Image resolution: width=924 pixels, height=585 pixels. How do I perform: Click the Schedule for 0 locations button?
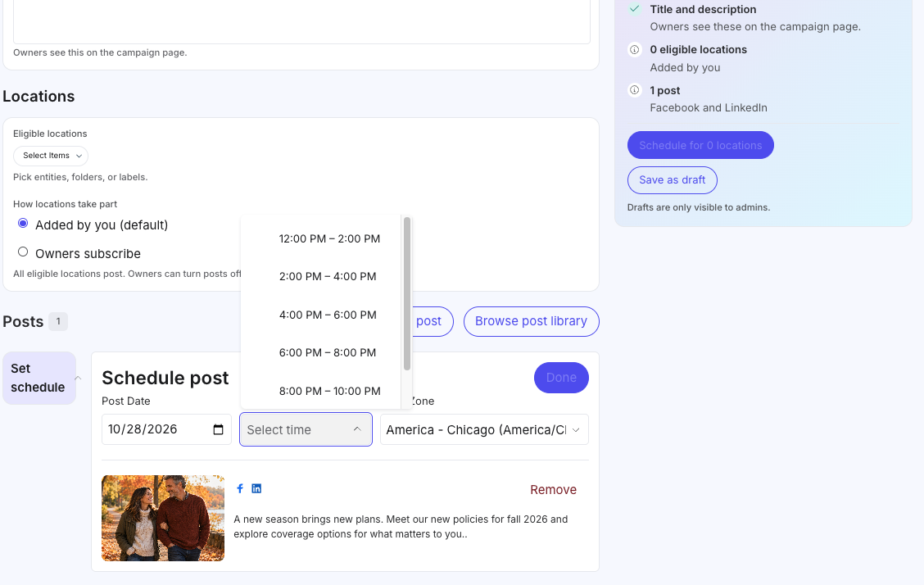(x=700, y=145)
